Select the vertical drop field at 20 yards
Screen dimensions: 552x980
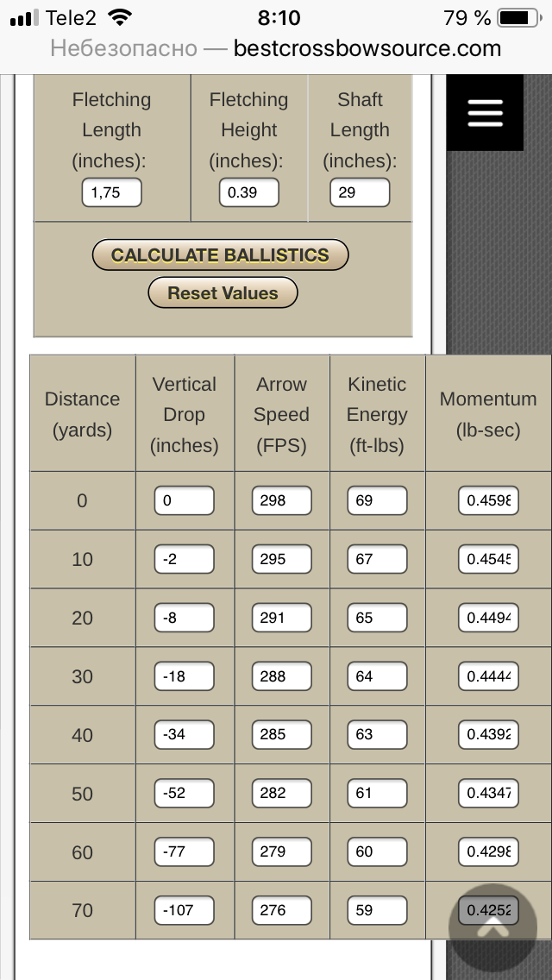click(x=185, y=618)
